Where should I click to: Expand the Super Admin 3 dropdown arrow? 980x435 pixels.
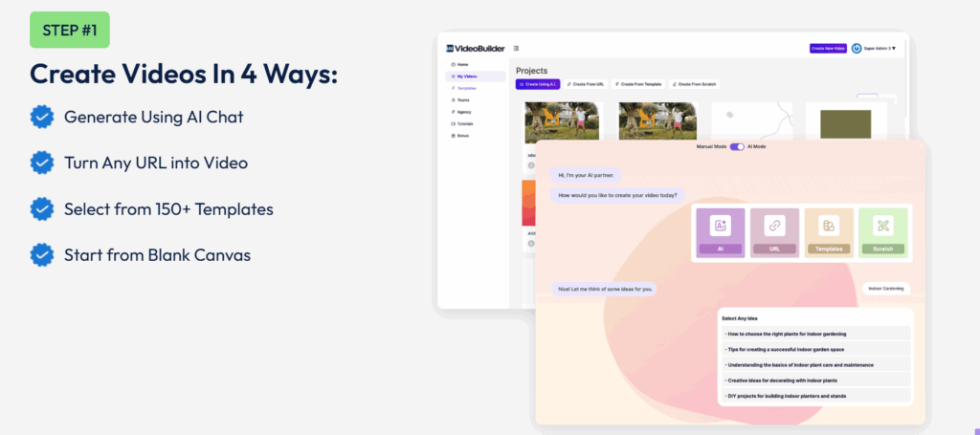(894, 48)
